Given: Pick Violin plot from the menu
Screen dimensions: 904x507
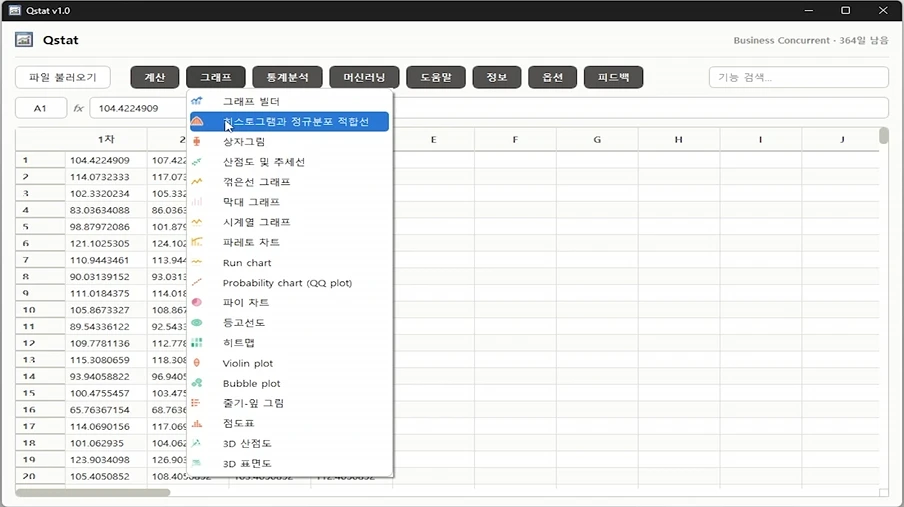Looking at the screenshot, I should (x=289, y=363).
